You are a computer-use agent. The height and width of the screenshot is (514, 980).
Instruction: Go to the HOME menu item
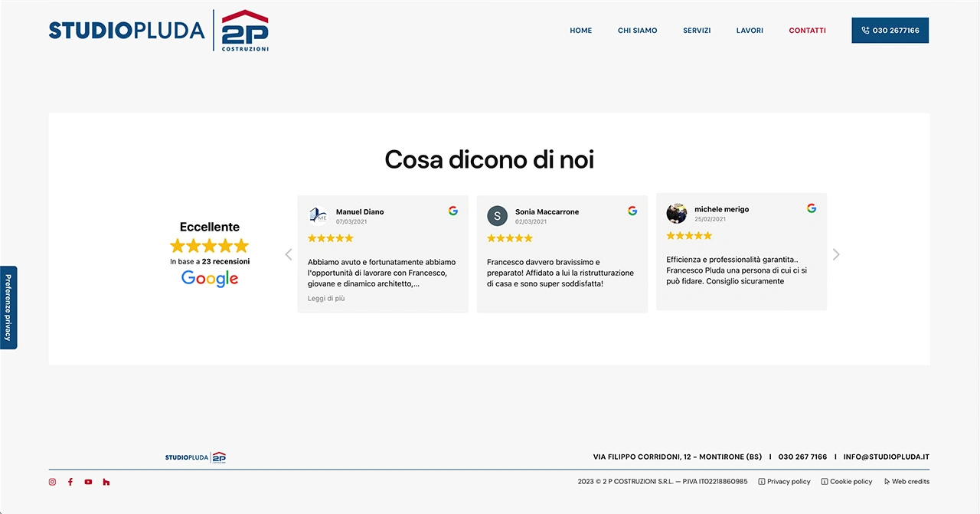tap(581, 31)
